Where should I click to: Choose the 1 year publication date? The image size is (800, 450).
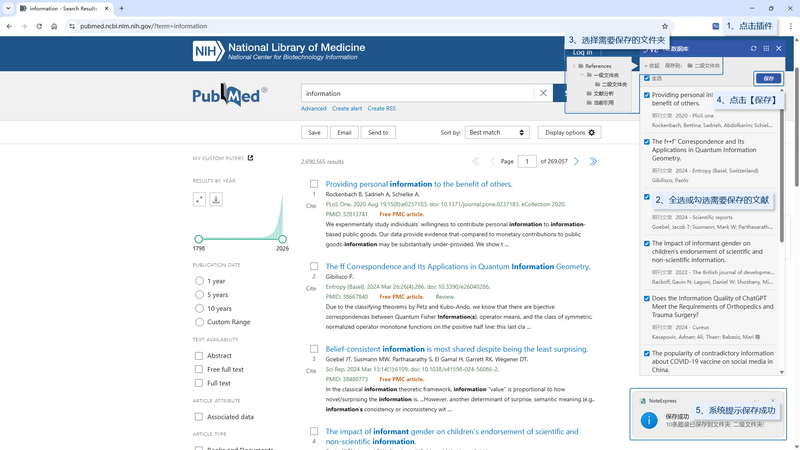point(199,281)
